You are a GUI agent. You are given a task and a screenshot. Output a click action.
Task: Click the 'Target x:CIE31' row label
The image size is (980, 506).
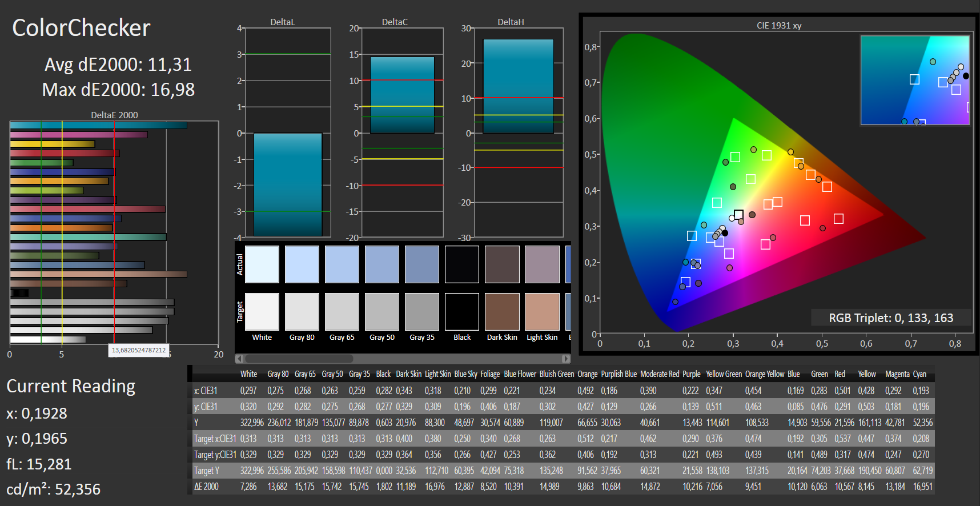pyautogui.click(x=215, y=439)
